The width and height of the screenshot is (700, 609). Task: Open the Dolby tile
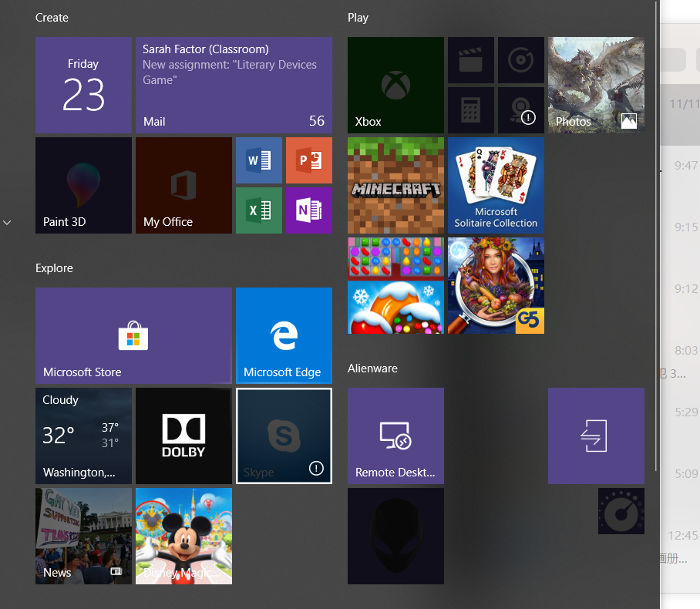[x=183, y=436]
